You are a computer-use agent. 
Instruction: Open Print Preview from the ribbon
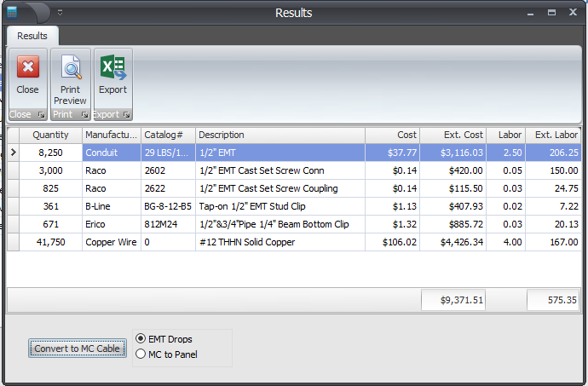[70, 69]
